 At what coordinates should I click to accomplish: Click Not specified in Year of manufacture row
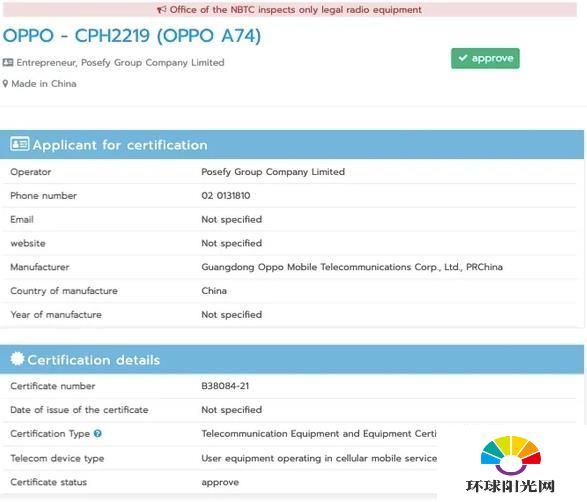pos(231,315)
